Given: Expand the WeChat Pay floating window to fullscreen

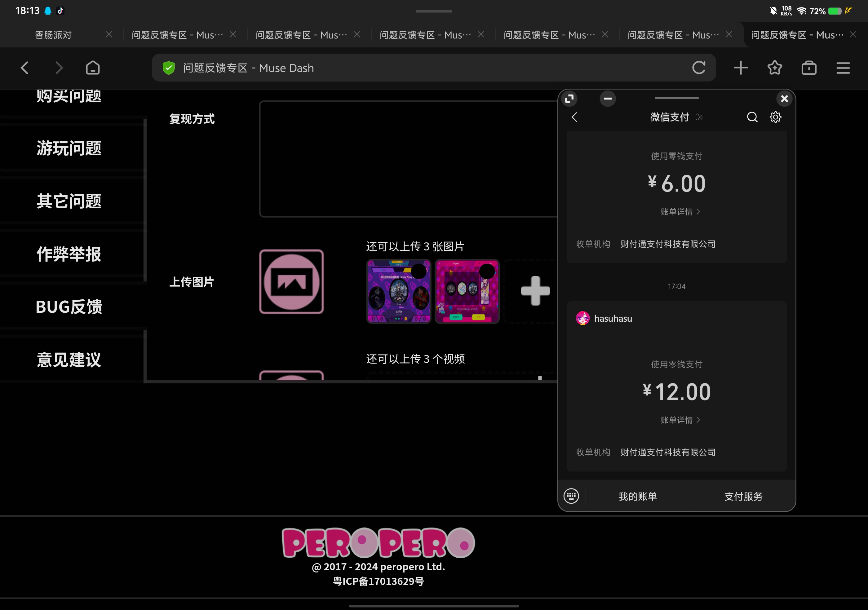Looking at the screenshot, I should (569, 99).
